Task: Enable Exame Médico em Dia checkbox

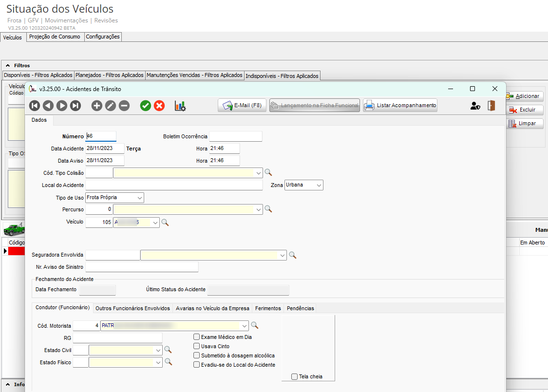Action: click(197, 337)
